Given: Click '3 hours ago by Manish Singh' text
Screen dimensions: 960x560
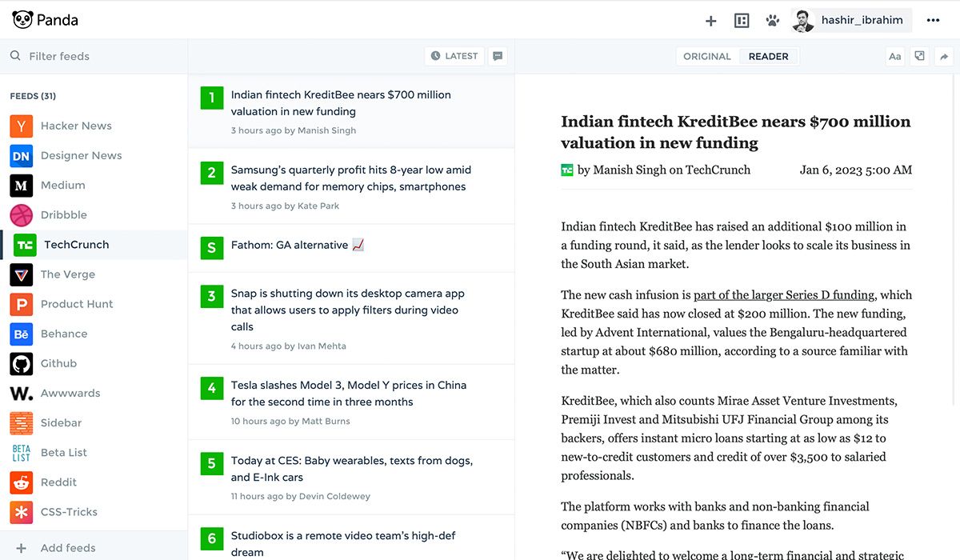Looking at the screenshot, I should pos(294,130).
